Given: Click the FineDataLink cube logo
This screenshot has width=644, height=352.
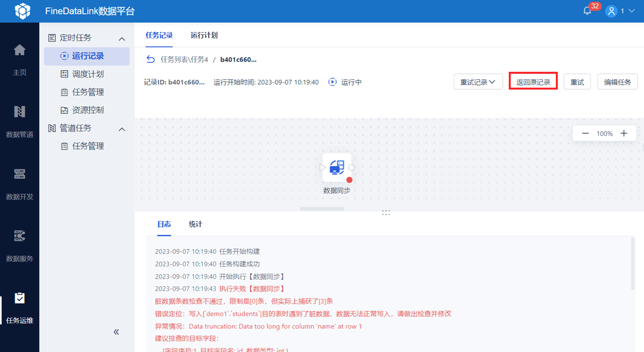Looking at the screenshot, I should coord(22,11).
